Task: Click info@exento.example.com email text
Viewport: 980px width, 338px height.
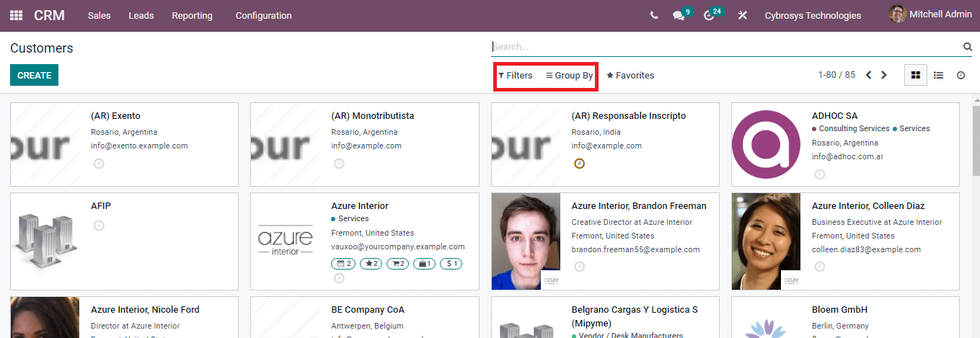Action: pos(139,146)
